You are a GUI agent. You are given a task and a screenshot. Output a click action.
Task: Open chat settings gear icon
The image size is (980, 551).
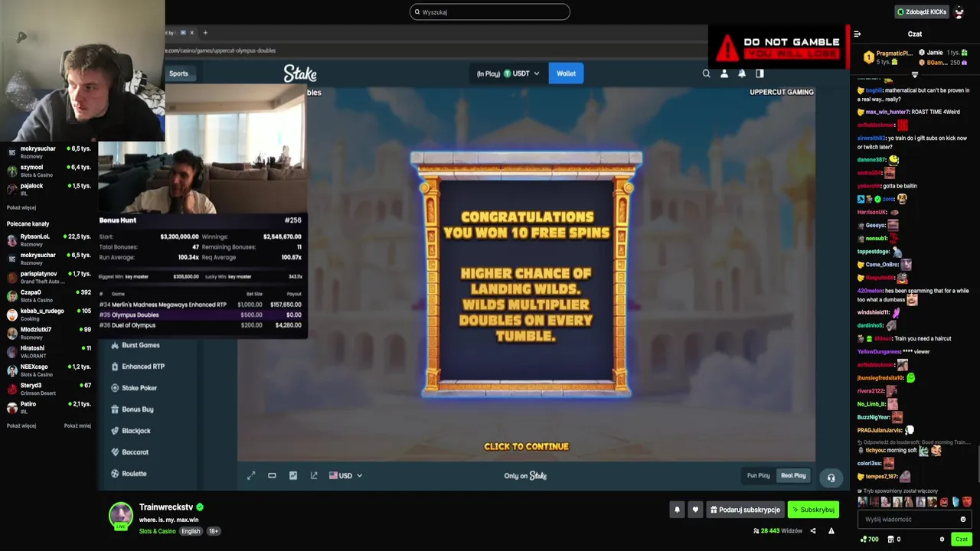click(x=942, y=539)
